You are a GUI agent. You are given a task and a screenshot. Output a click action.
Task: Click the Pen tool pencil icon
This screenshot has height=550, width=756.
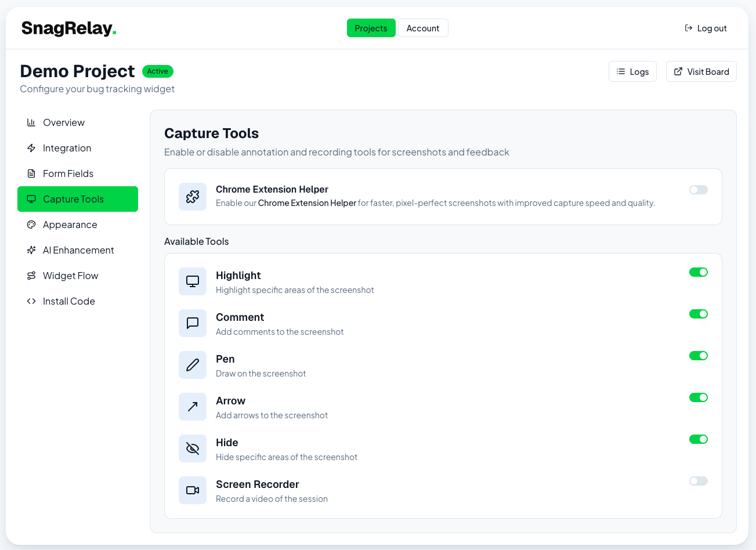193,365
